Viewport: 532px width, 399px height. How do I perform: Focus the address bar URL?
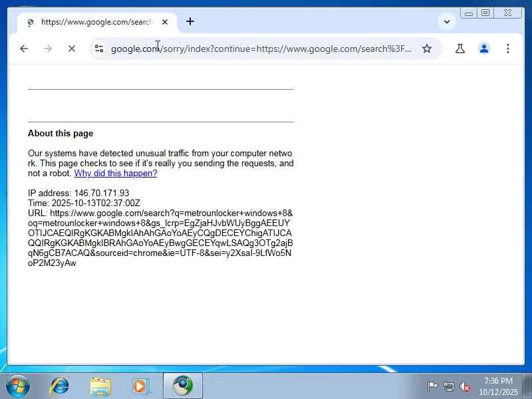(x=261, y=49)
